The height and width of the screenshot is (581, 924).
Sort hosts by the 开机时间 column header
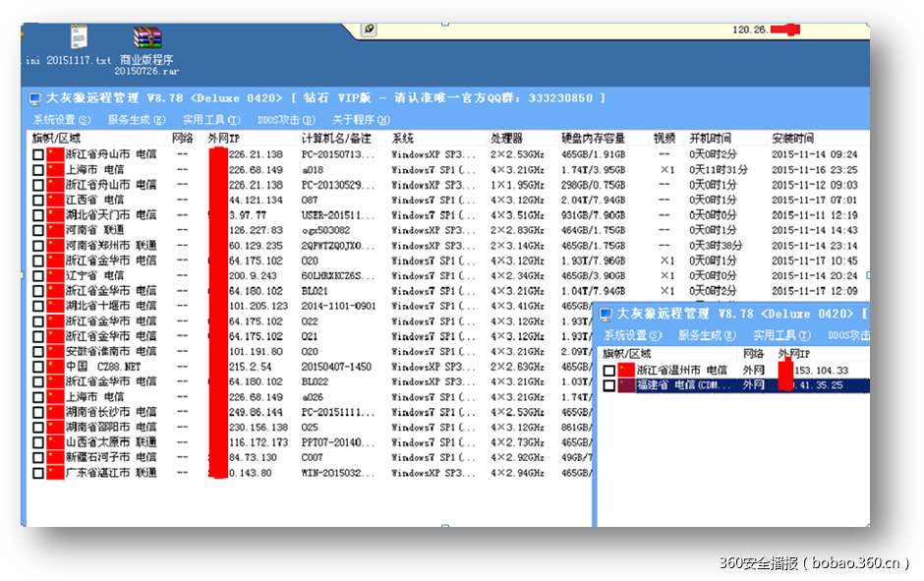[713, 138]
